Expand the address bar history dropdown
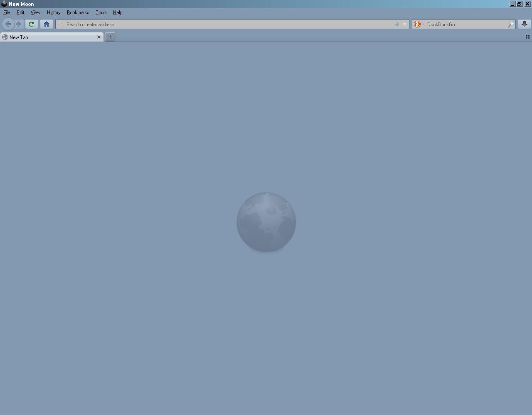 [x=404, y=24]
